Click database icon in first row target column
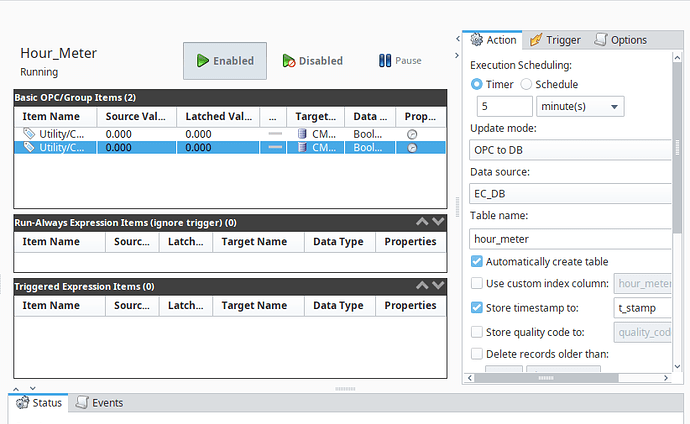Image resolution: width=690 pixels, height=424 pixels. tap(302, 133)
